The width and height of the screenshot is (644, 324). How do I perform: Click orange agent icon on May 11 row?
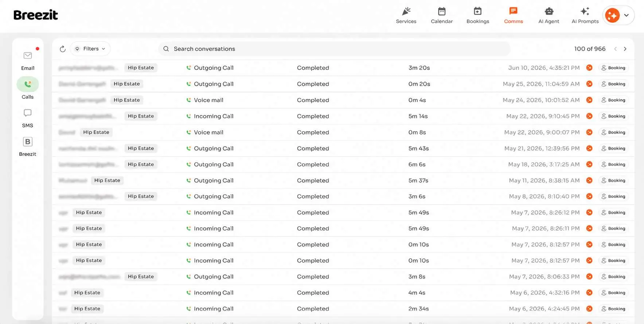(589, 180)
